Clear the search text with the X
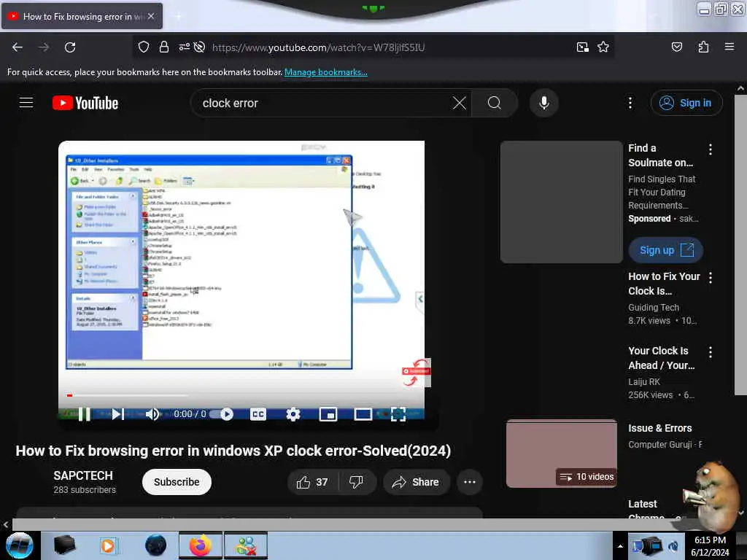The height and width of the screenshot is (560, 747). point(460,103)
